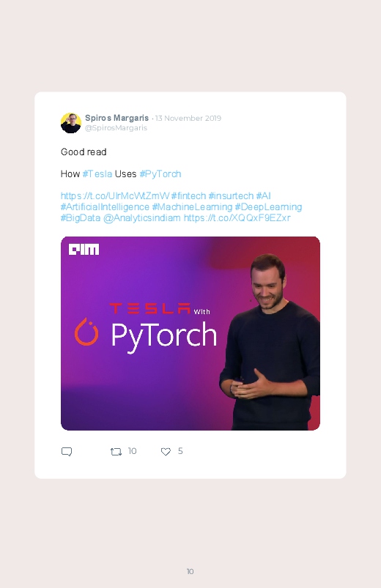Screen dimensions: 381x588
Task: Click the retweet arrows icon
Action: 116,452
